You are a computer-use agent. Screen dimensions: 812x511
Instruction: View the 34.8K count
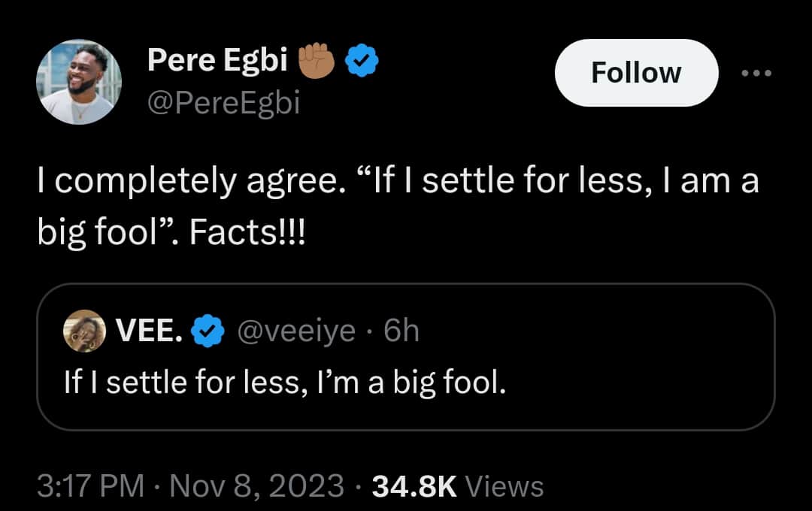[414, 486]
